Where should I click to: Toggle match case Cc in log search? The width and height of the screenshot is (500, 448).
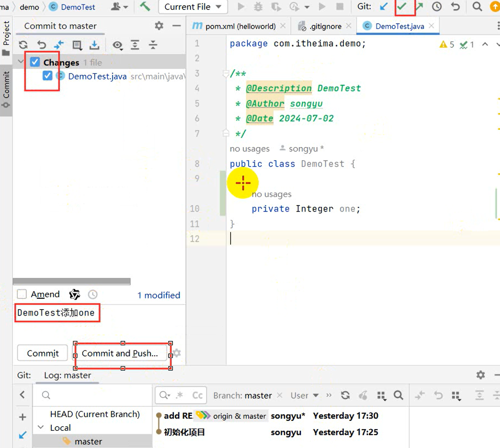click(x=198, y=396)
